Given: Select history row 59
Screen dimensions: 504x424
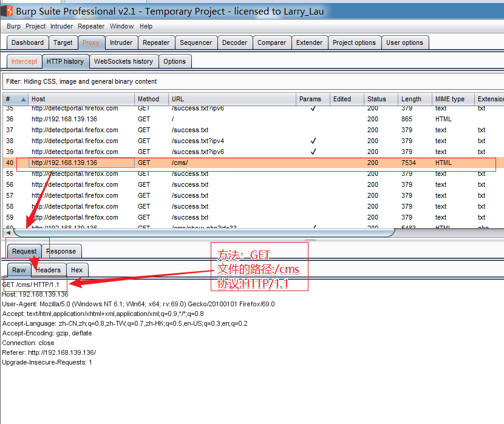Looking at the screenshot, I should 253,217.
